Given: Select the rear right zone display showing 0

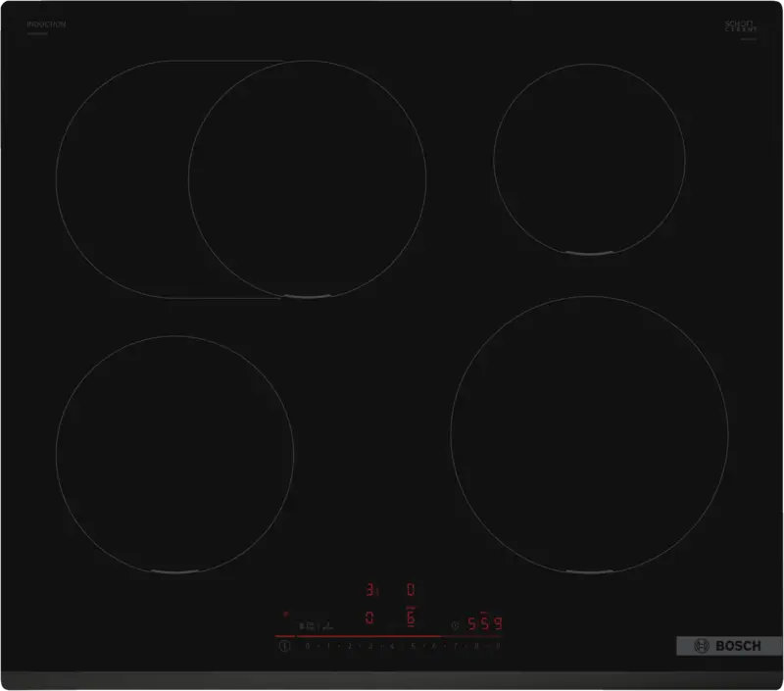Looking at the screenshot, I should click(x=411, y=590).
